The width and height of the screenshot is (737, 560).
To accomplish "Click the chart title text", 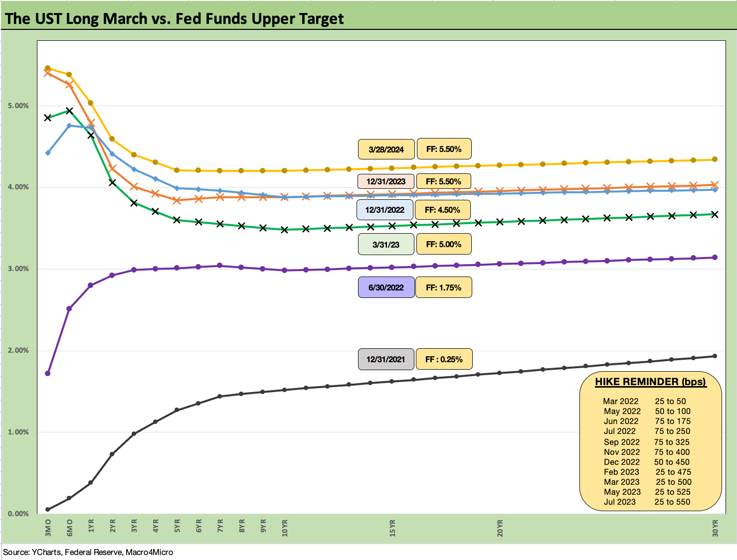I will click(x=174, y=19).
